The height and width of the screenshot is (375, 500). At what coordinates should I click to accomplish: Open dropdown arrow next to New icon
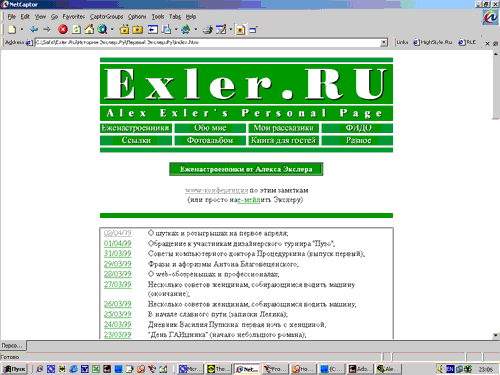pos(22,30)
